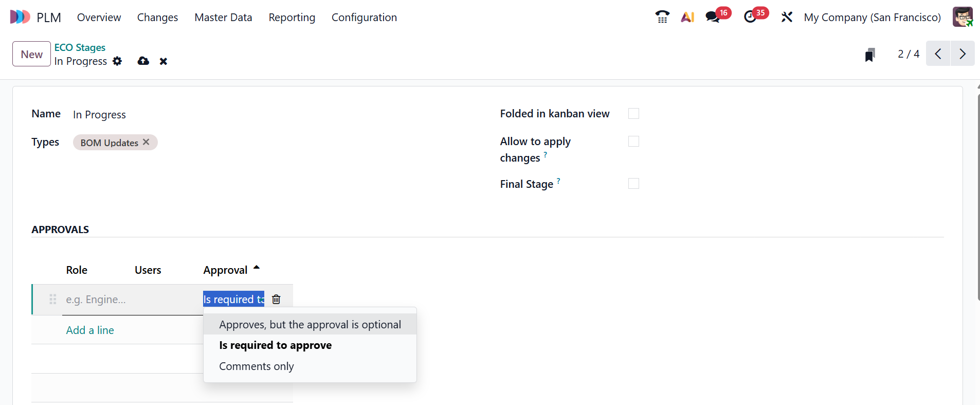The height and width of the screenshot is (405, 980).
Task: Open the gear actions menu
Action: [117, 61]
